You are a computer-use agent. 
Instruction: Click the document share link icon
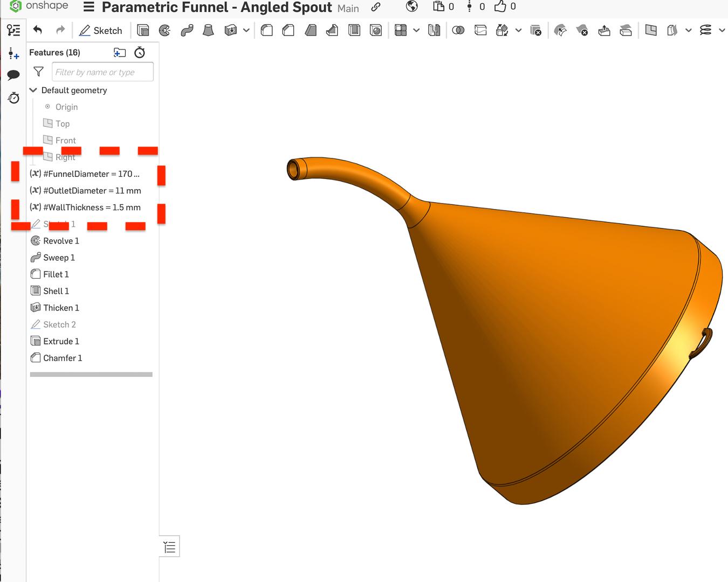[x=376, y=8]
